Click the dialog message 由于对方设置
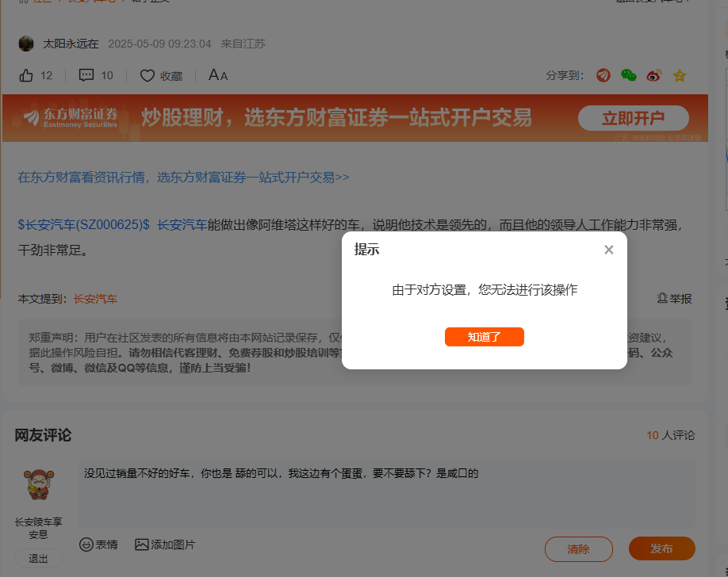The width and height of the screenshot is (728, 577). 485,289
